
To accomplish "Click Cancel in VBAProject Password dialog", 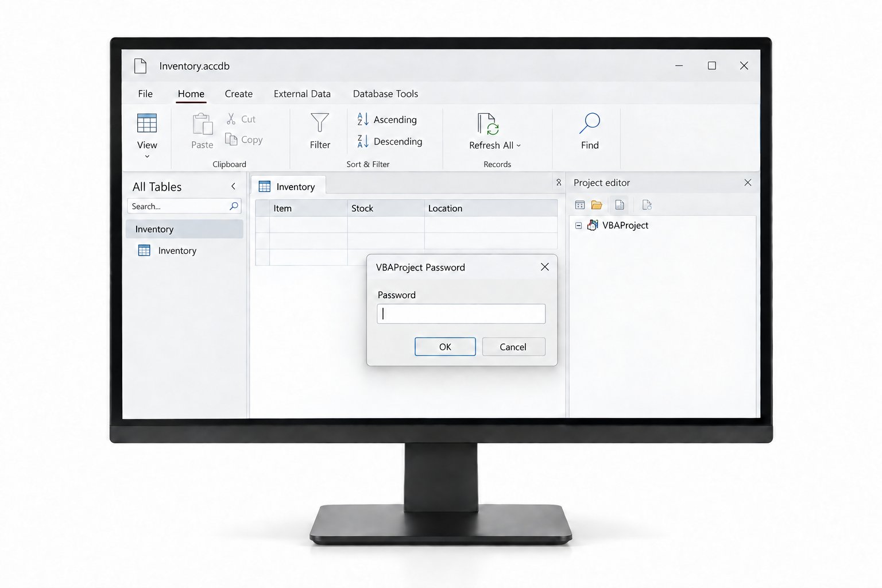I will tap(513, 347).
